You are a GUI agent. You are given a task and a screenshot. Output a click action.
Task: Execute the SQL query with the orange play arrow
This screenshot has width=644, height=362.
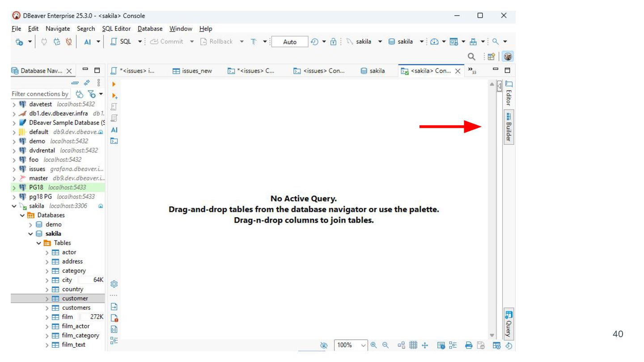[x=114, y=84]
